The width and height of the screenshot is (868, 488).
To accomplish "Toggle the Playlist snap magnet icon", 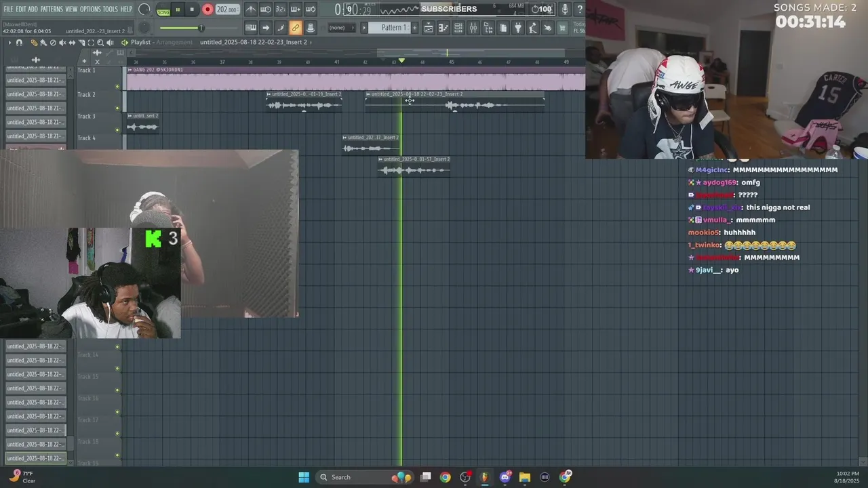I will 19,42.
